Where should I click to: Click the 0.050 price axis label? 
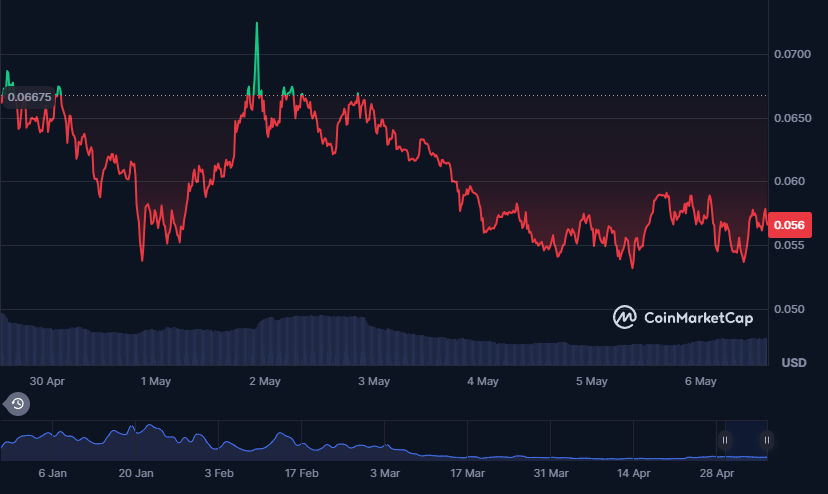tap(789, 309)
